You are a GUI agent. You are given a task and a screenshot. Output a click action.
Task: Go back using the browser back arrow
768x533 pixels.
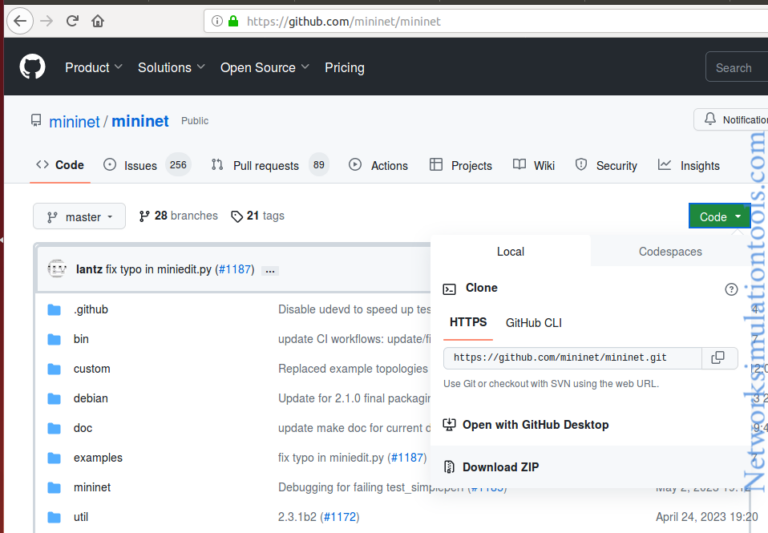pos(21,20)
